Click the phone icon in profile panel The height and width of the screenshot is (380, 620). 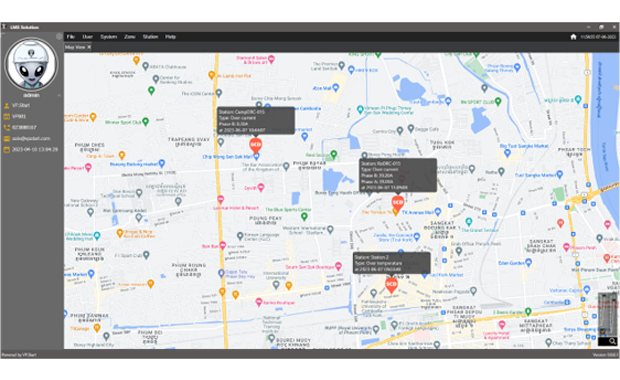6,128
